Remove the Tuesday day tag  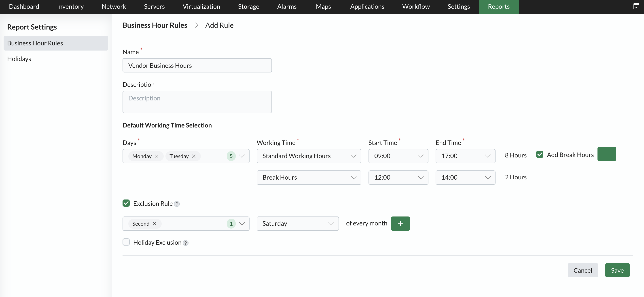pos(193,156)
